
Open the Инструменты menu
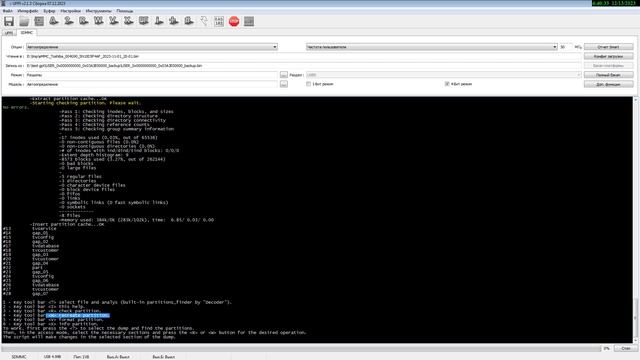[98, 11]
